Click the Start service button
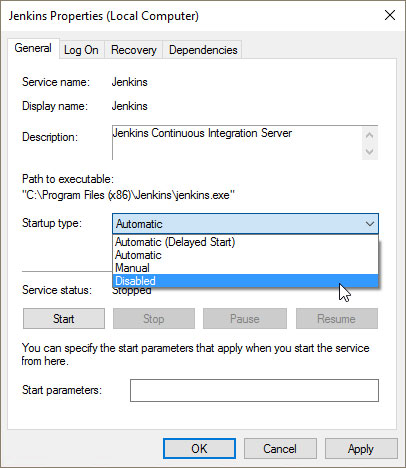 [x=64, y=319]
